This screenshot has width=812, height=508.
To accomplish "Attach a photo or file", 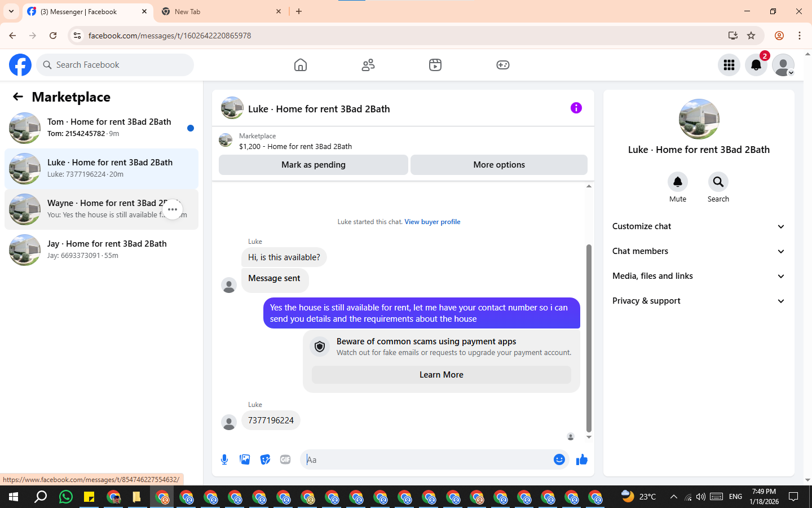I will (245, 459).
